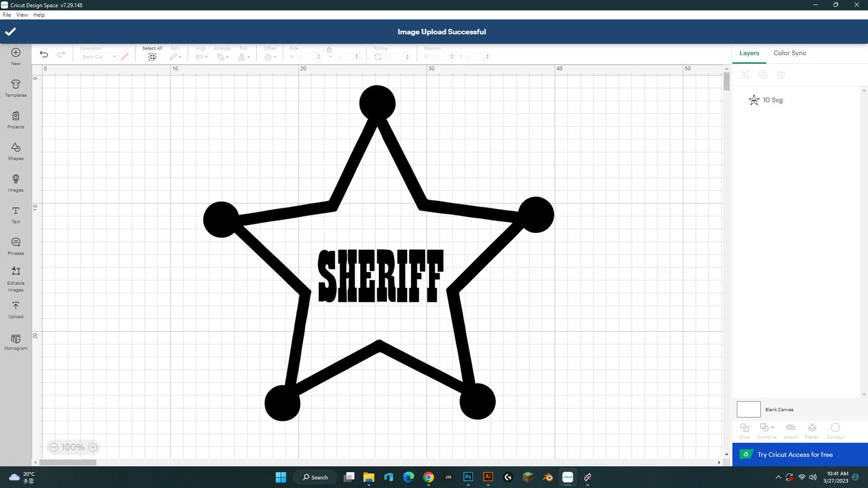Switch to the Color Sync tab
This screenshot has height=488, width=868.
pyautogui.click(x=790, y=53)
